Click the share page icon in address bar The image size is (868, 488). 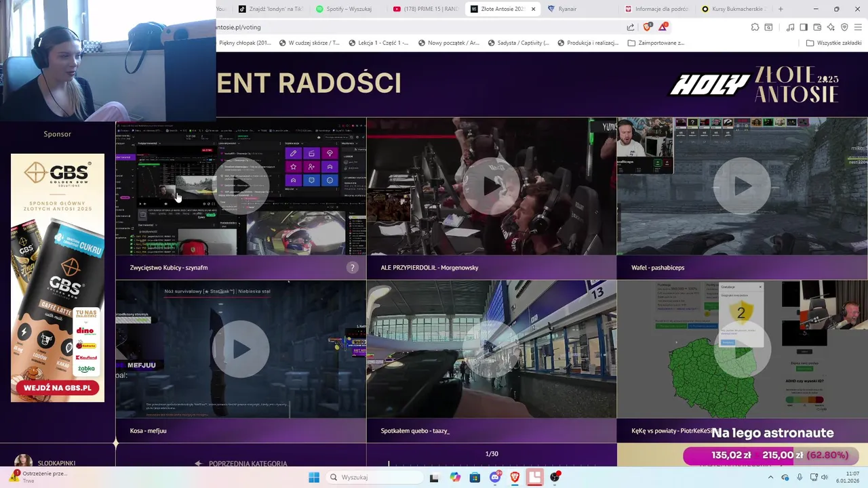tap(630, 27)
